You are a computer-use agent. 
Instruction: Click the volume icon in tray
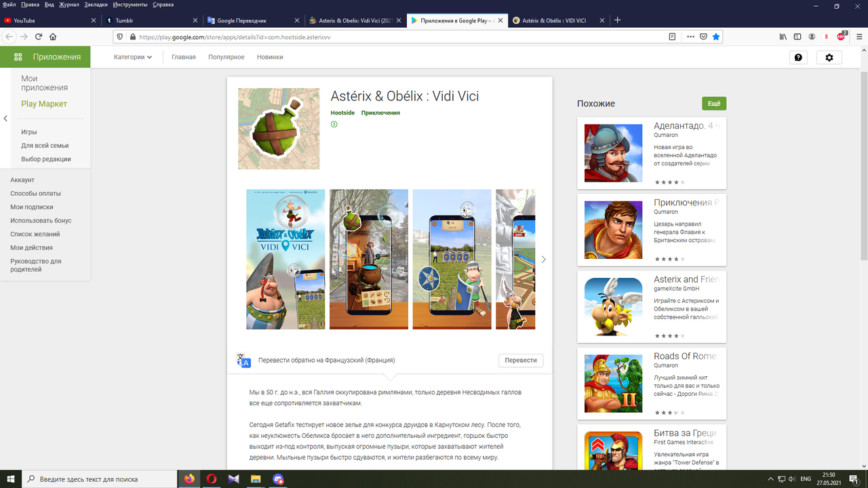(x=792, y=479)
